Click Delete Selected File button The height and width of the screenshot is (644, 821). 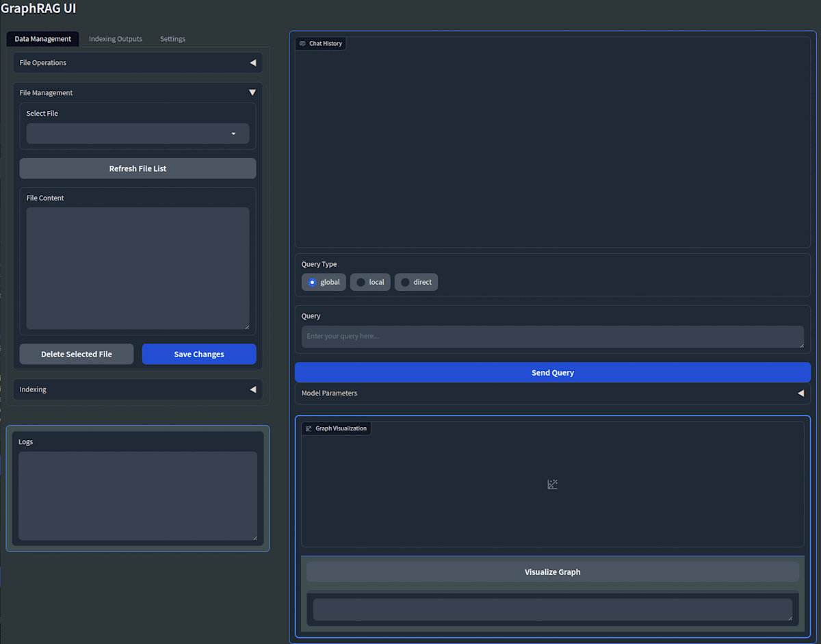click(x=77, y=354)
